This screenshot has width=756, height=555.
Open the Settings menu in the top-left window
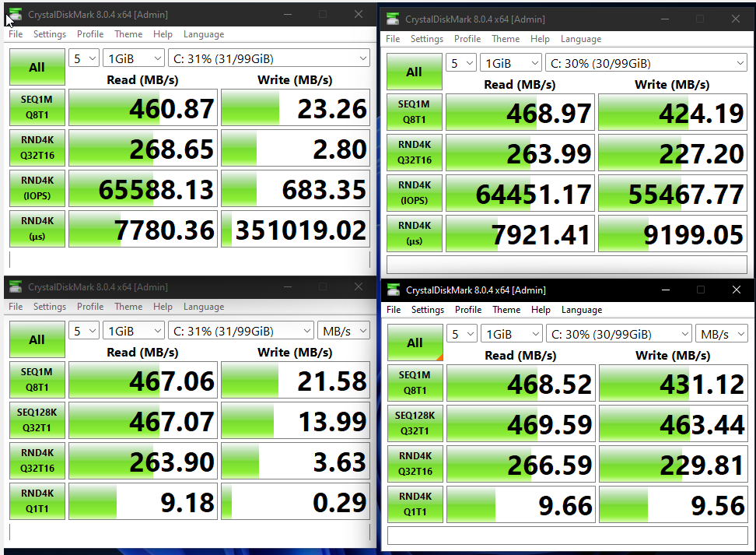[x=50, y=34]
